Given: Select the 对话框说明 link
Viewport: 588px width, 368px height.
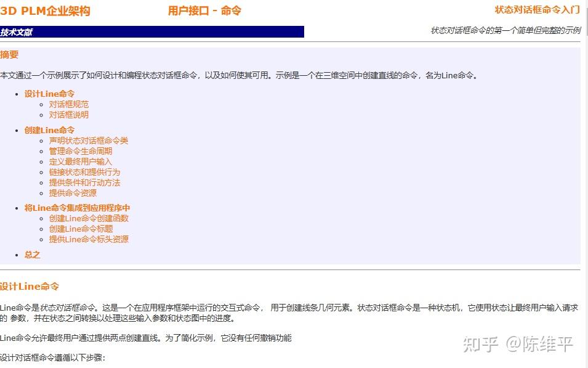Looking at the screenshot, I should [x=68, y=115].
